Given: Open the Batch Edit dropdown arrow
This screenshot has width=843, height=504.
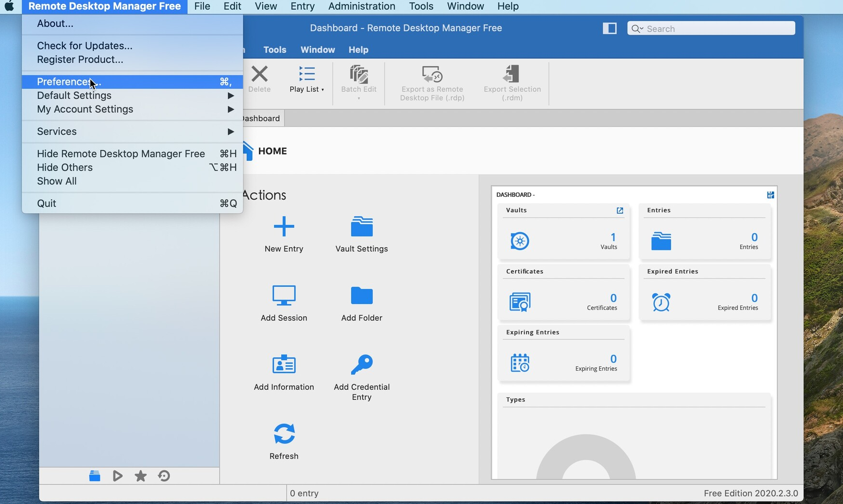Looking at the screenshot, I should click(x=359, y=98).
